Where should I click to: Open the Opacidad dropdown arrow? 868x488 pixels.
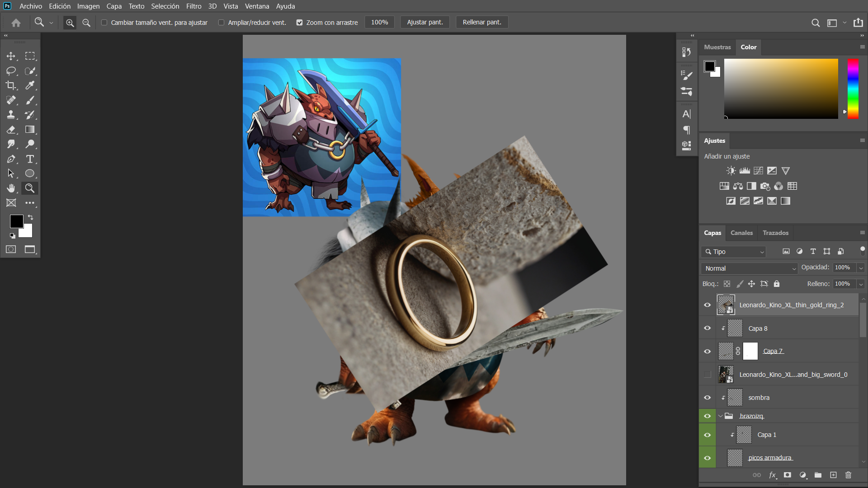pos(861,268)
